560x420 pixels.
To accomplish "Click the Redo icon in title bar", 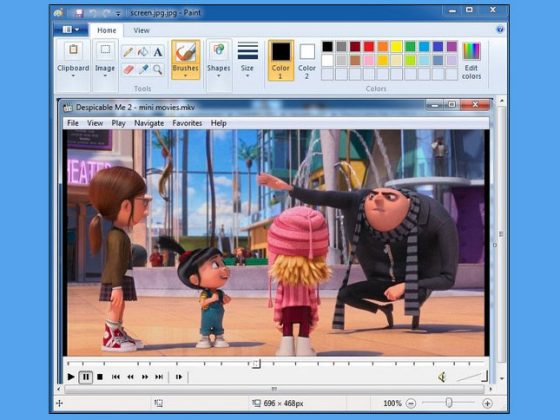I will (x=106, y=13).
